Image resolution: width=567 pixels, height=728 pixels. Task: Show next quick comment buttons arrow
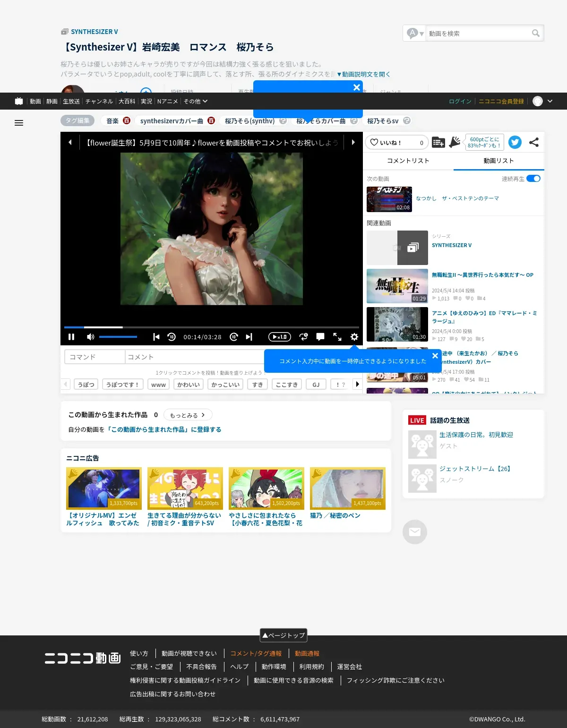click(358, 384)
